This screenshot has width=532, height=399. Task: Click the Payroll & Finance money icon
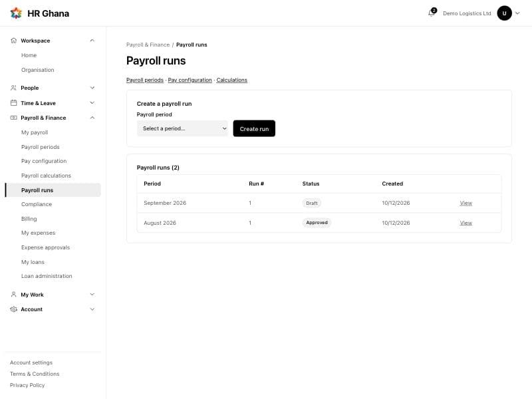[x=13, y=118]
